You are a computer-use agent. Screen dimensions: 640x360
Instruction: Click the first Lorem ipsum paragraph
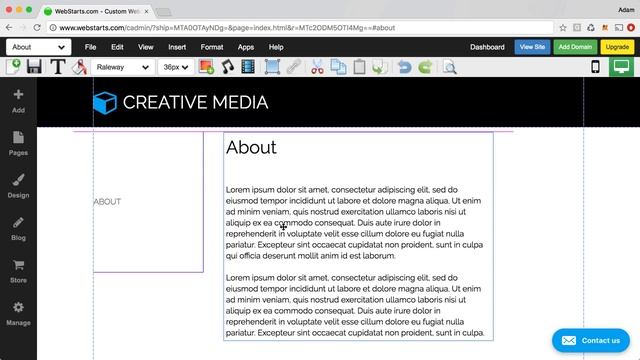click(354, 223)
